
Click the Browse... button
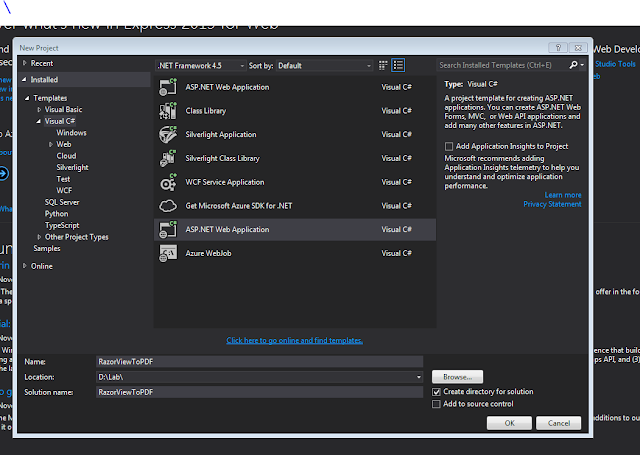[x=458, y=377]
